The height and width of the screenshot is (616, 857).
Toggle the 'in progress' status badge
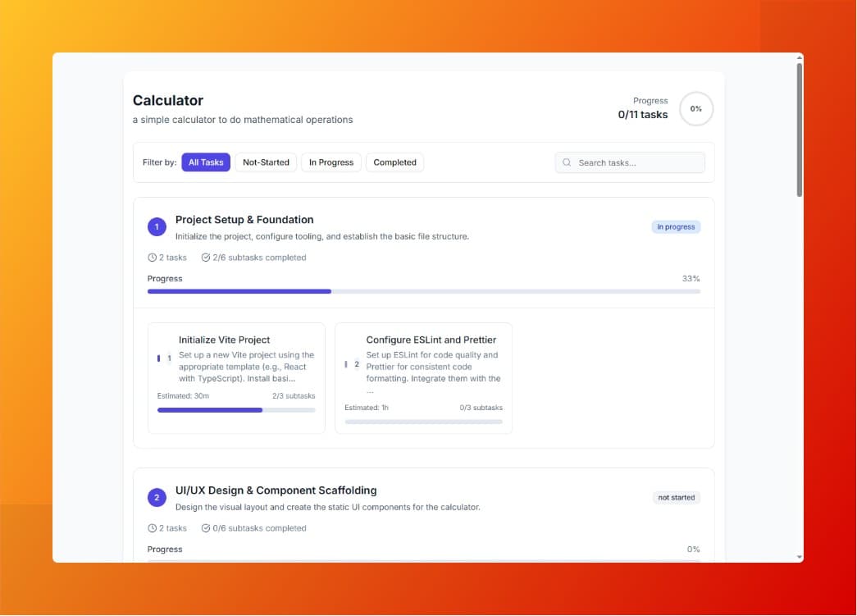pos(676,226)
